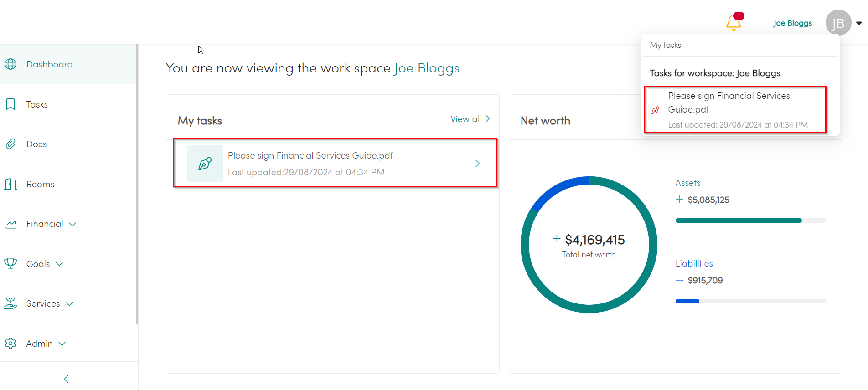Click the JB user avatar

[x=838, y=23]
